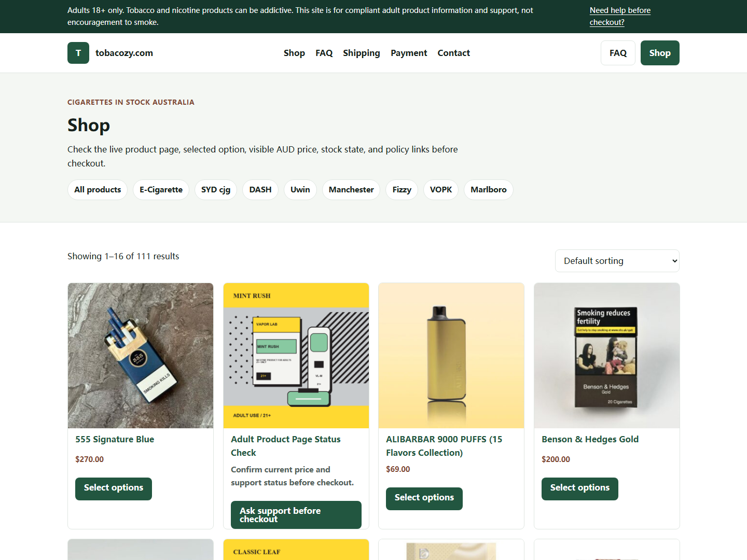Image resolution: width=747 pixels, height=560 pixels.
Task: Click the CIGARETTES IN STOCK AUSTRALIA label
Action: [x=131, y=102]
